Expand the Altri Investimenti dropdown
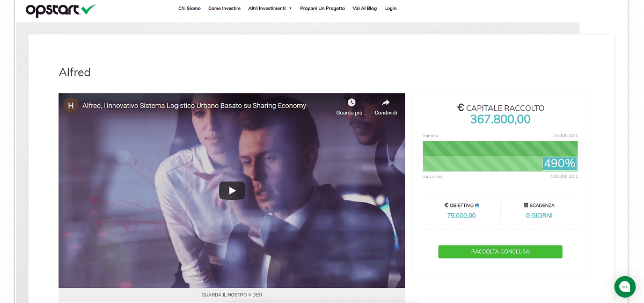 270,9
